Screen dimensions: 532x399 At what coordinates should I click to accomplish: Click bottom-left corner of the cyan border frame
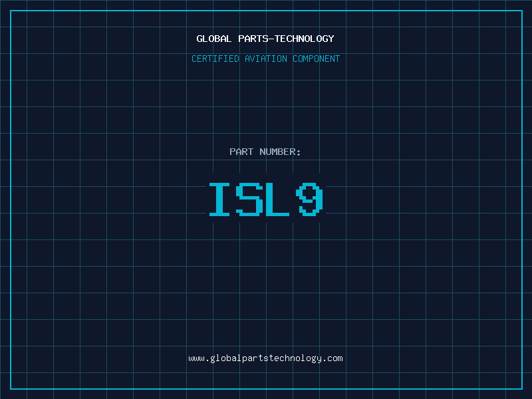tap(10, 389)
